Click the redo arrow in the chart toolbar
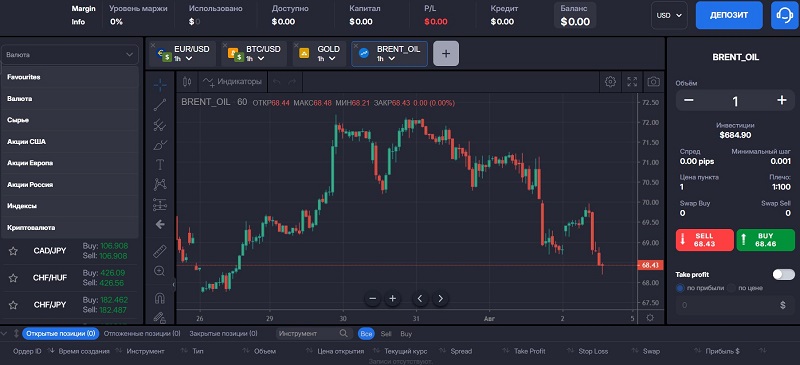Viewport: 800px width, 365px height. (292, 82)
